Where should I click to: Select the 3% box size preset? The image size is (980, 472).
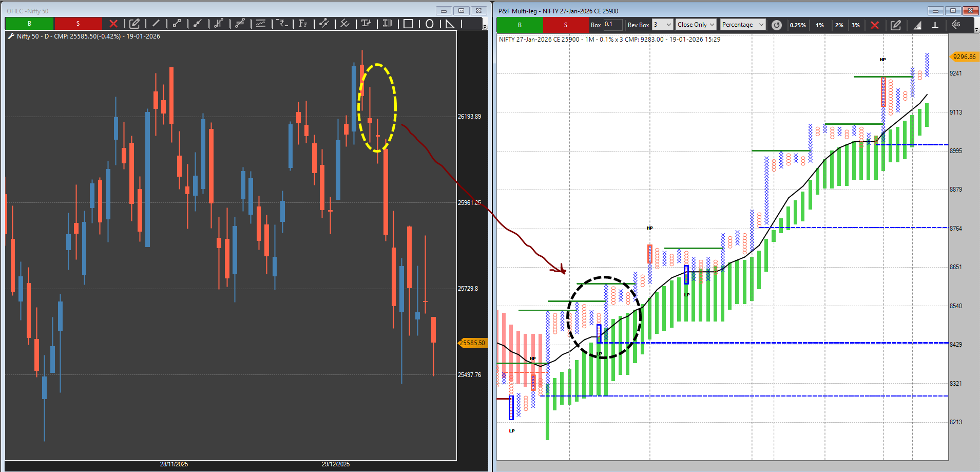[855, 25]
